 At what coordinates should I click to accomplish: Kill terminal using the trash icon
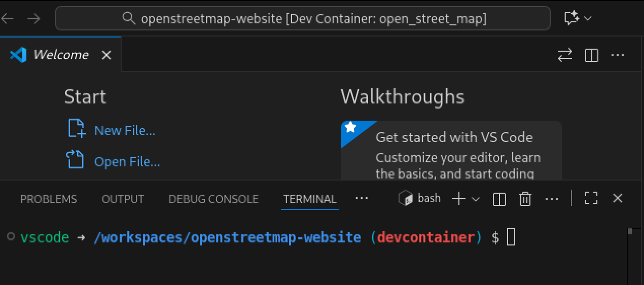[525, 199]
